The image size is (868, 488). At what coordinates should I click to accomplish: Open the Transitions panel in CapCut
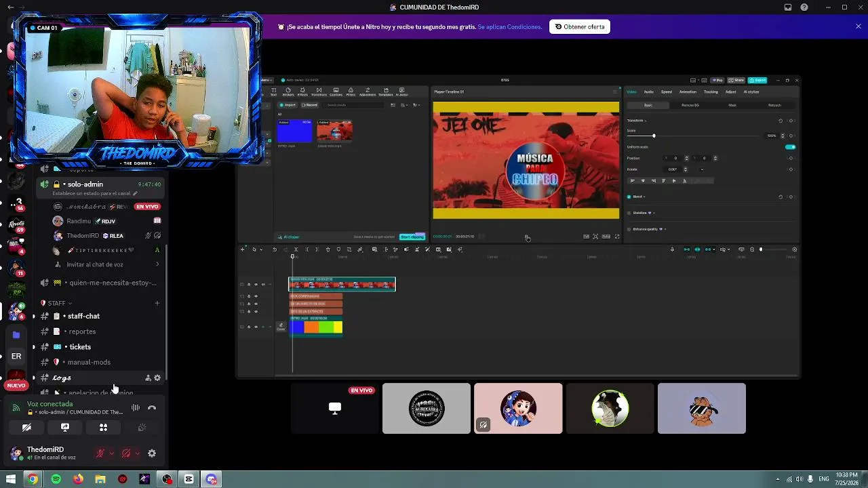click(x=319, y=91)
